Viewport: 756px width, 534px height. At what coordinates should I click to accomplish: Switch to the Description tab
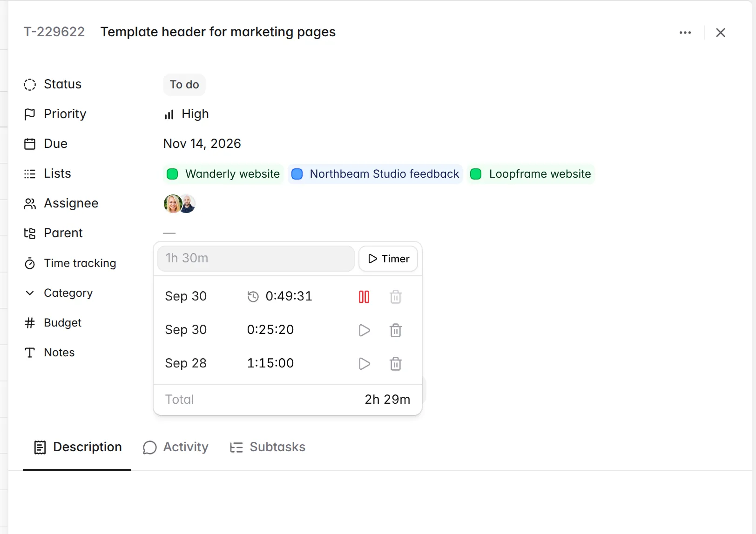point(78,447)
